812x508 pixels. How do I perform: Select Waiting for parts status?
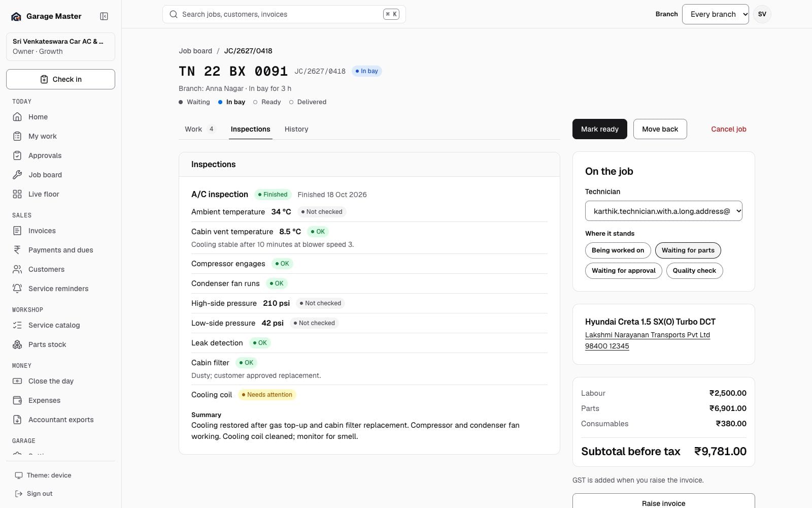(688, 250)
